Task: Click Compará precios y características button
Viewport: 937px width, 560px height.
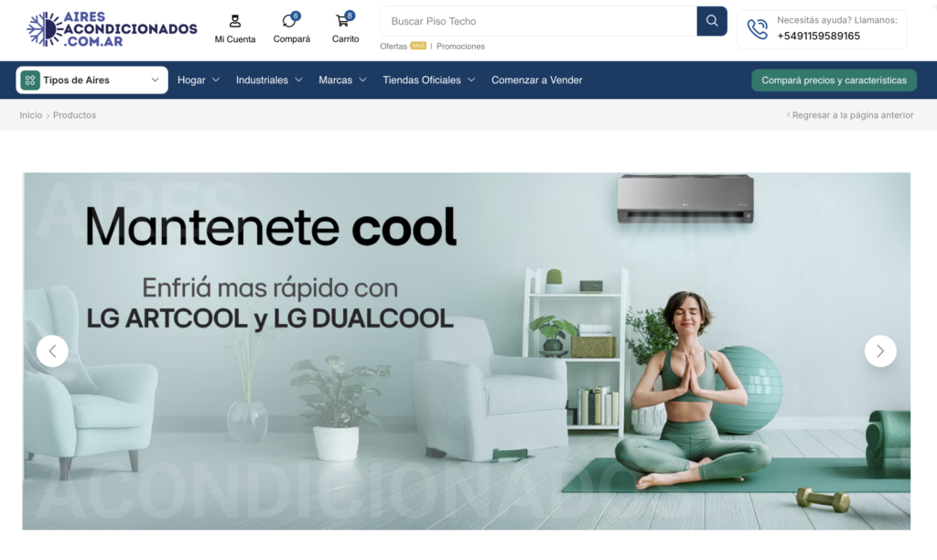Action: point(834,81)
